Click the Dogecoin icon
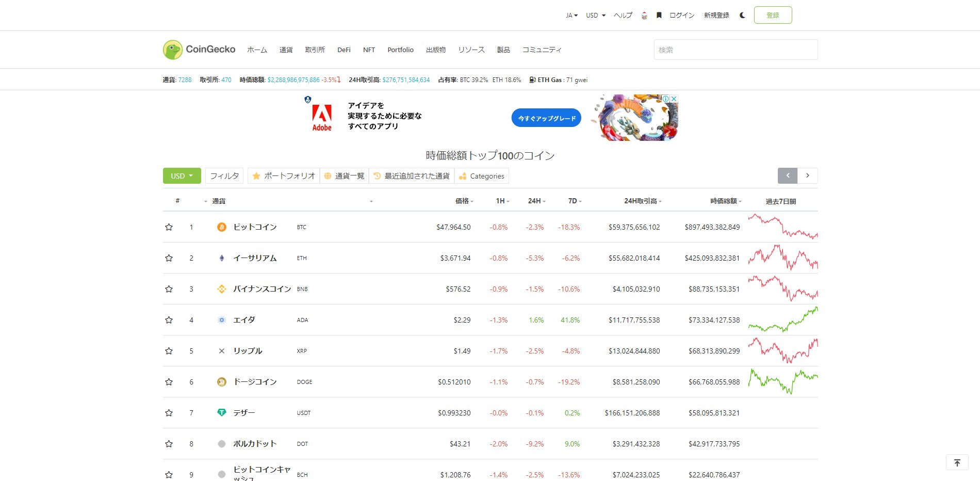This screenshot has width=980, height=481. click(x=222, y=382)
